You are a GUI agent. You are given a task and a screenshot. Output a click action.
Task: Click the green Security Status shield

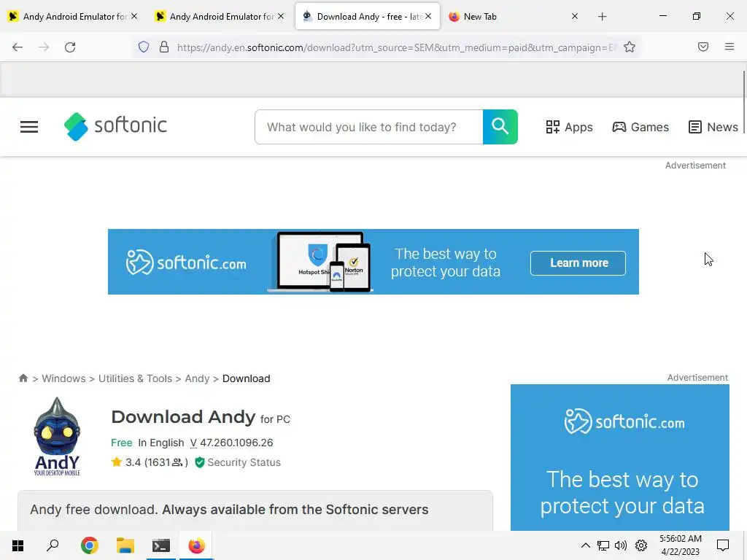(x=200, y=462)
